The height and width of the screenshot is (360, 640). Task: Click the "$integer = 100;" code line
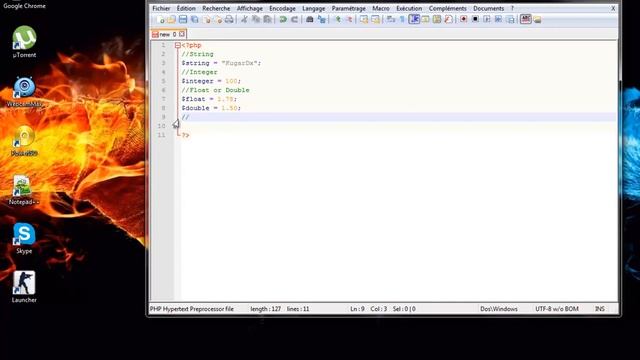[x=211, y=81]
